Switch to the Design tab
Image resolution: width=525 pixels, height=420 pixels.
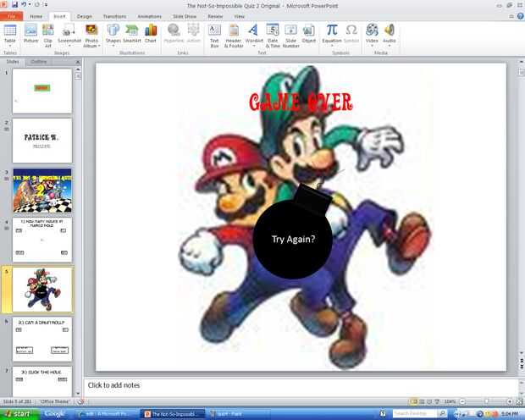point(85,16)
